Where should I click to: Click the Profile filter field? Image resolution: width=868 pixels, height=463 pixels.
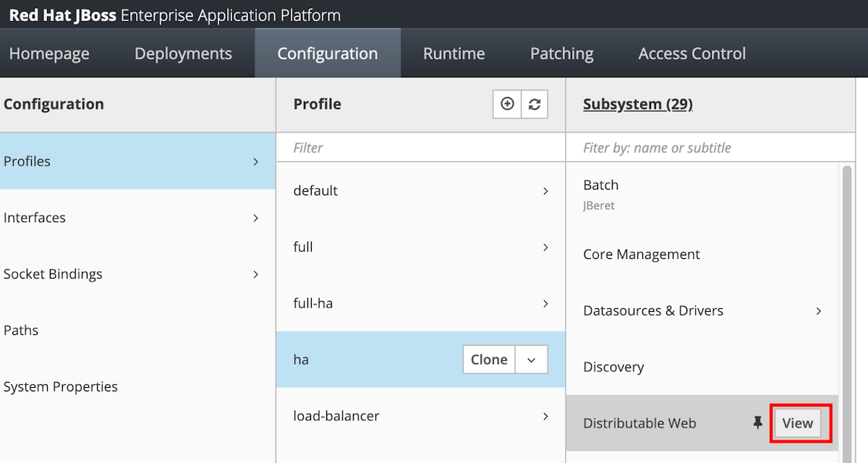click(x=420, y=148)
